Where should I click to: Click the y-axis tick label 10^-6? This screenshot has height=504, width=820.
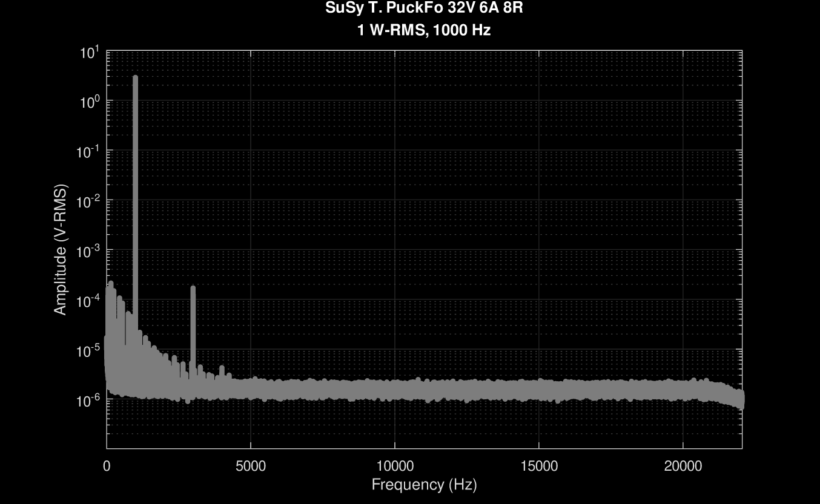click(x=88, y=400)
